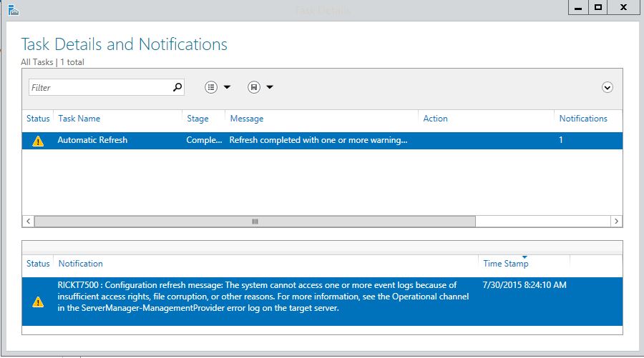This screenshot has width=644, height=358.
Task: Sort by Time Stamp column header
Action: tap(506, 264)
